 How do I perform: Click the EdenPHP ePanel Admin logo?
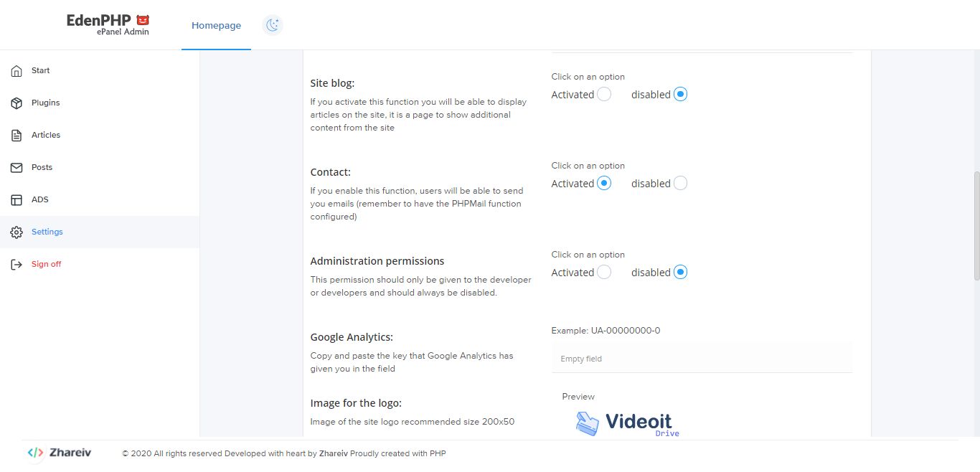coord(108,24)
